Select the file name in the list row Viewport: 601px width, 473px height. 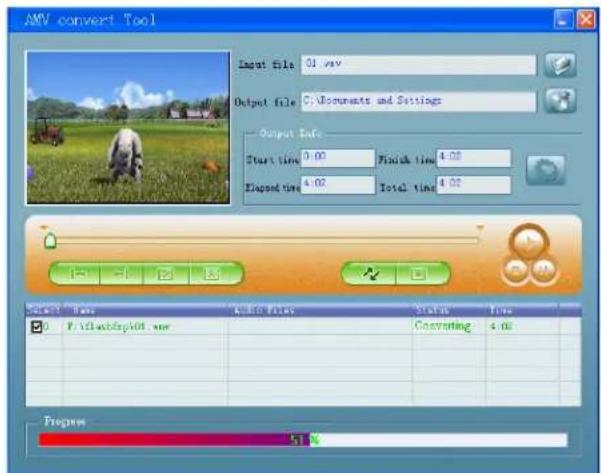click(118, 327)
